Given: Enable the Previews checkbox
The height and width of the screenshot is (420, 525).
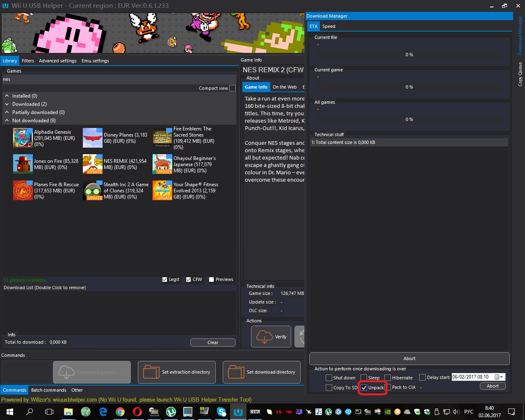Looking at the screenshot, I should 212,280.
